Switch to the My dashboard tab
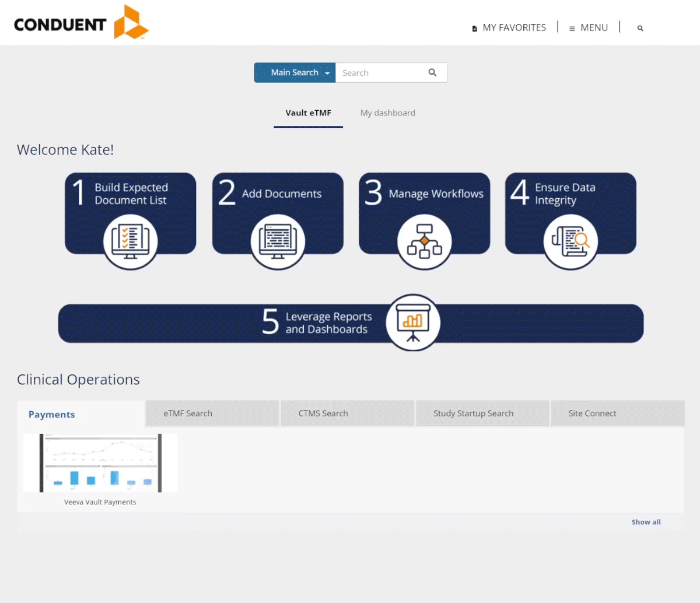The width and height of the screenshot is (700, 603). pos(388,113)
